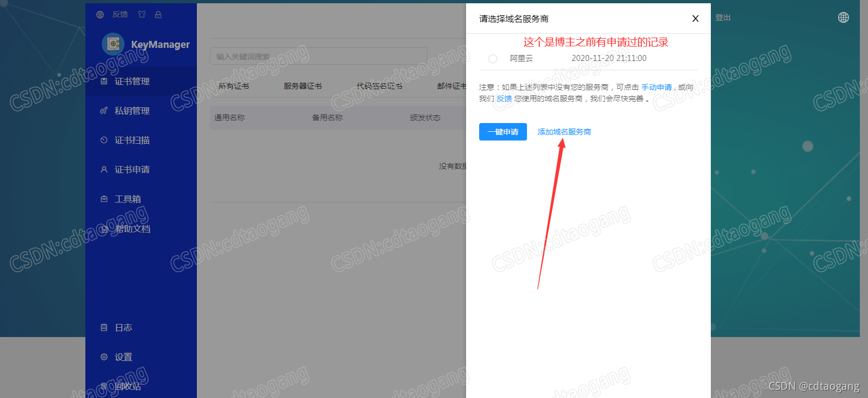This screenshot has width=868, height=398.
Task: Open 证书管理 in the sidebar
Action: (x=141, y=81)
